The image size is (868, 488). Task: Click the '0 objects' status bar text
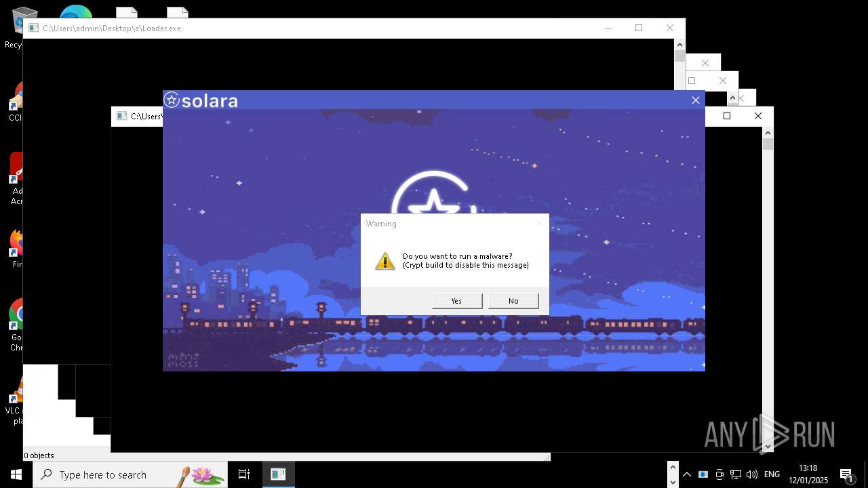coord(39,455)
